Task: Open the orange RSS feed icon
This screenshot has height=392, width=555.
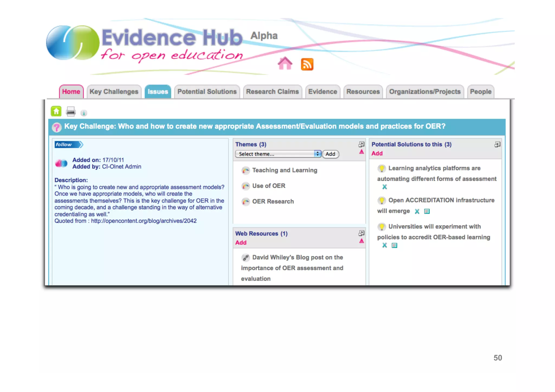Action: pos(307,64)
